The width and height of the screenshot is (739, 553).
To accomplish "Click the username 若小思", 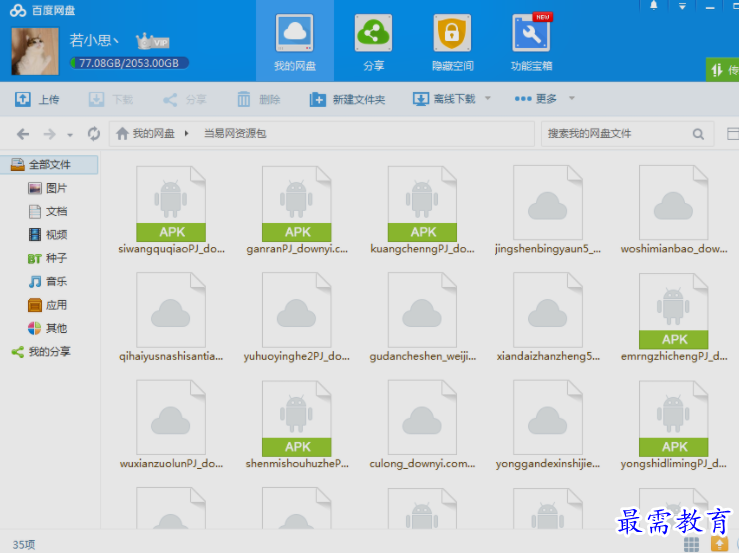I will [x=94, y=41].
